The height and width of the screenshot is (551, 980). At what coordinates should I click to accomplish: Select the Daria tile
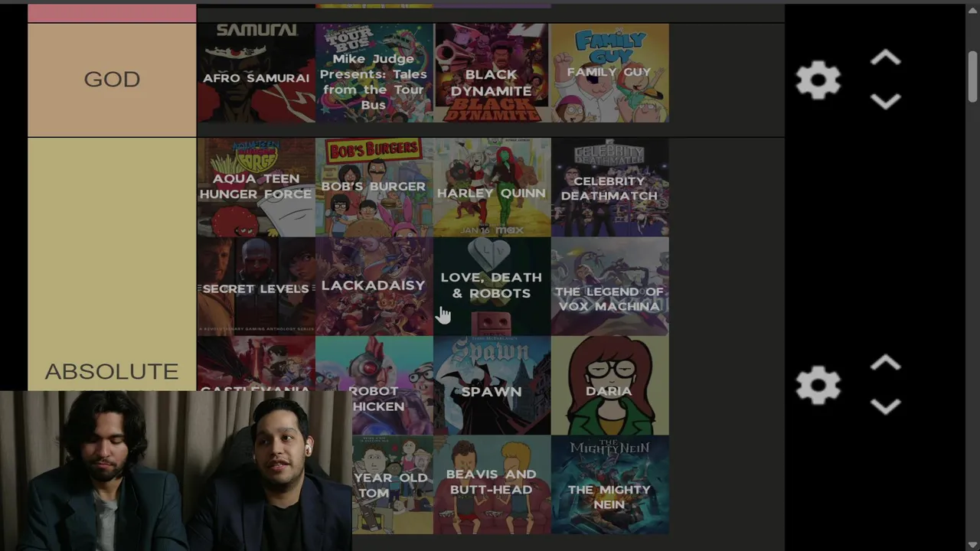tap(609, 386)
